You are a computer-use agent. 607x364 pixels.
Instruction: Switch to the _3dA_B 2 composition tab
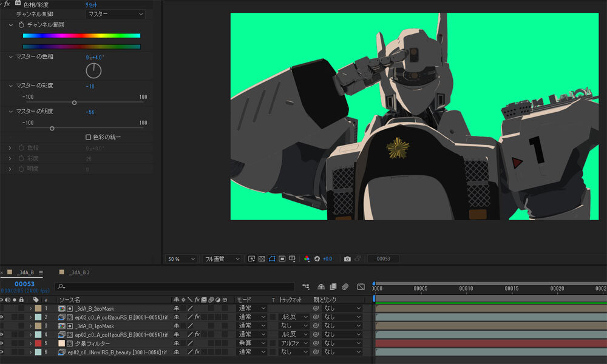click(x=80, y=273)
